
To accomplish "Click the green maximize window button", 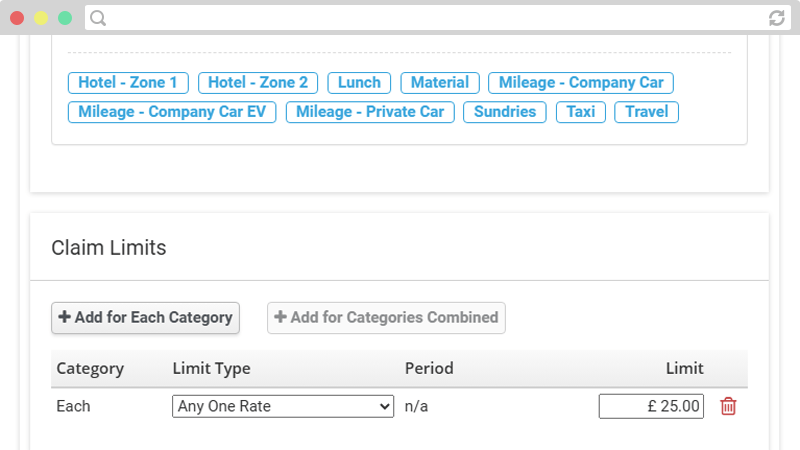I will coord(65,18).
